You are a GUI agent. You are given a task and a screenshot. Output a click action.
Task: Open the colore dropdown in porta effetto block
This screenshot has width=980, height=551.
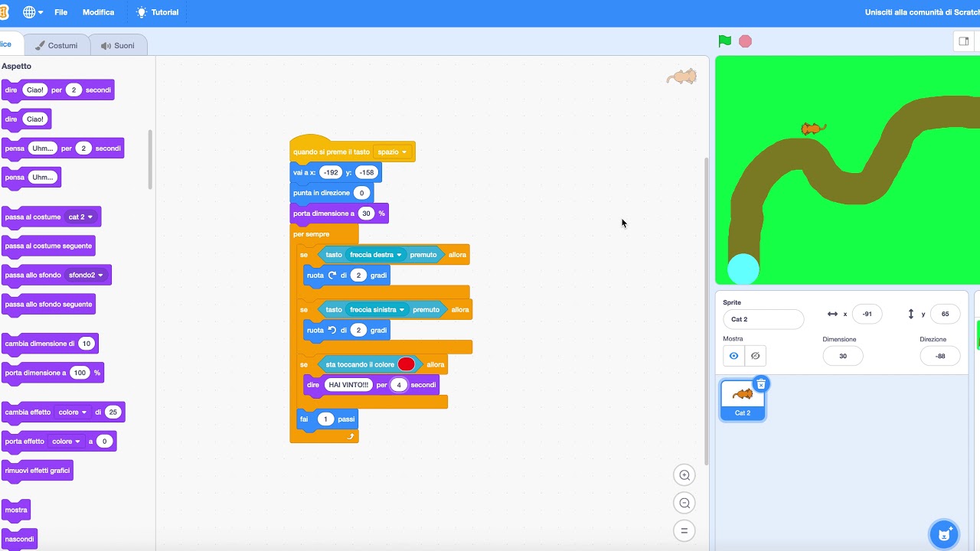pos(66,442)
